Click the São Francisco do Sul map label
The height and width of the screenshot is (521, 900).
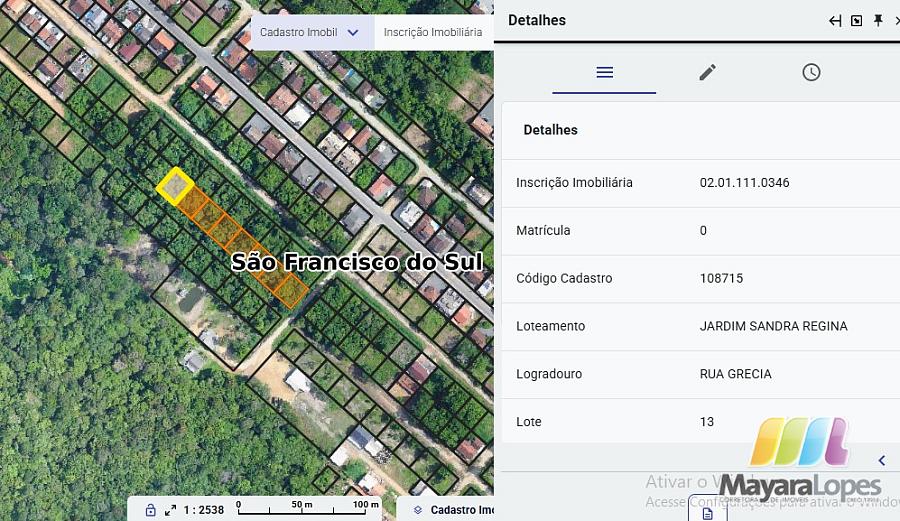[356, 262]
